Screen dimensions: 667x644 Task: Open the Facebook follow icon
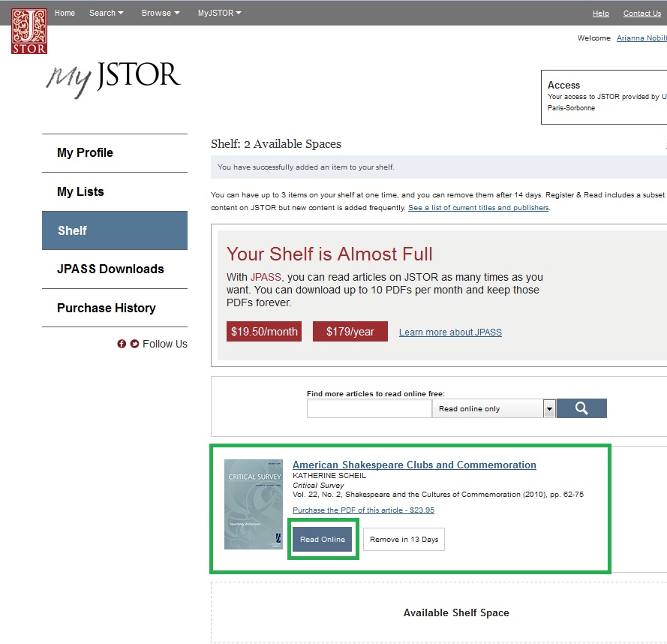(122, 344)
